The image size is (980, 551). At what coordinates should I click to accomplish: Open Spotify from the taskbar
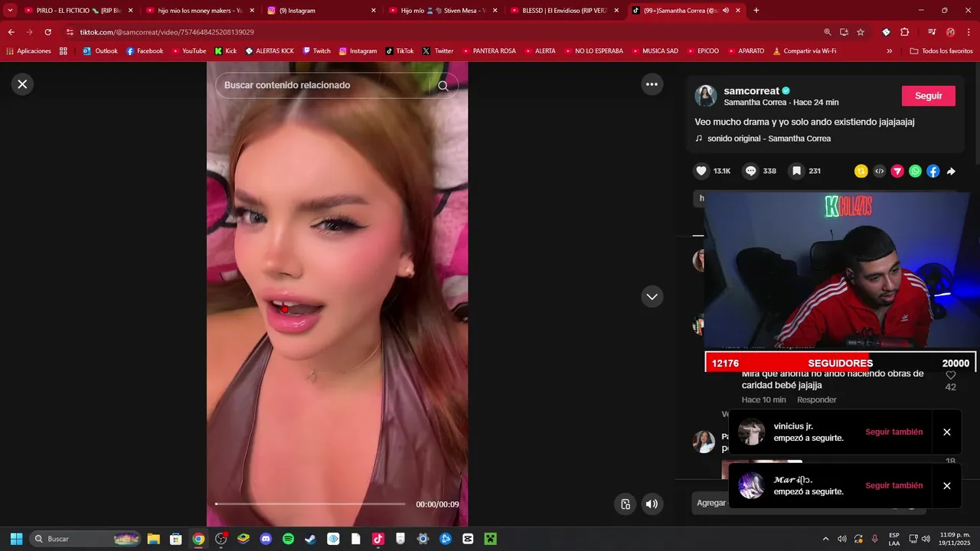[288, 539]
